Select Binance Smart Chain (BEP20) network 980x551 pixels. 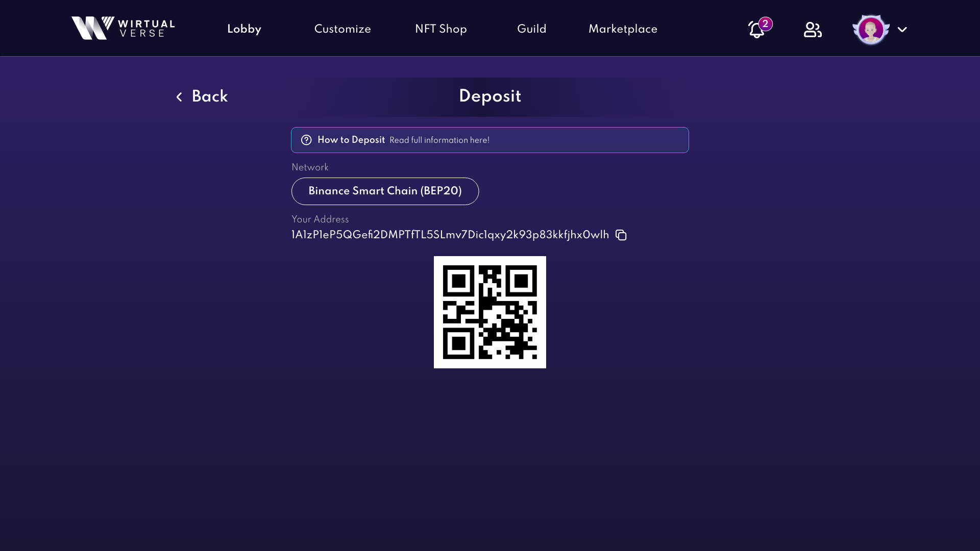pos(385,191)
